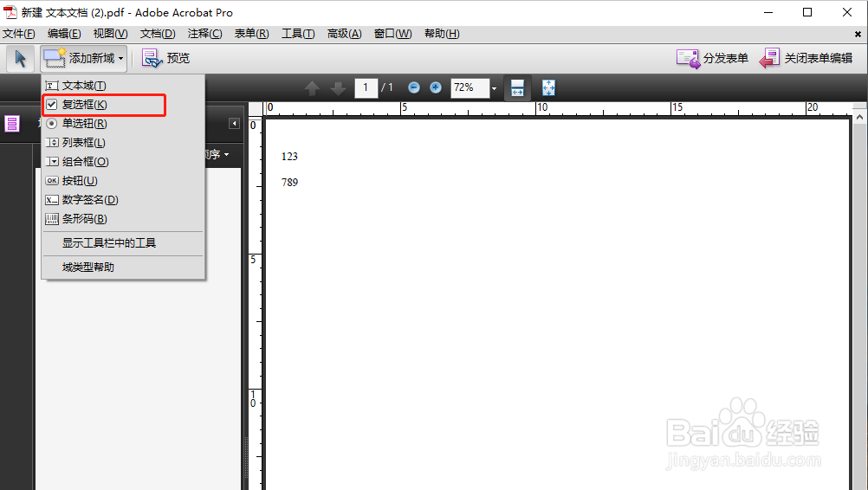Choose 单选钮(R) radio button entry
The image size is (868, 490).
tap(123, 123)
